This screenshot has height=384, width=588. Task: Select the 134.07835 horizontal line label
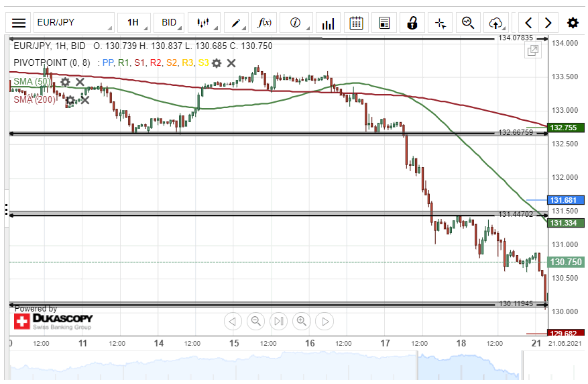click(516, 38)
